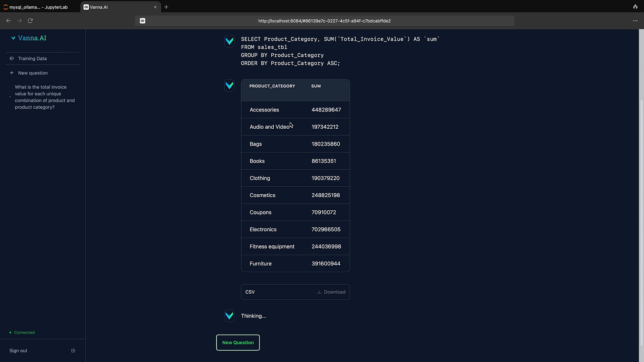
Task: Download the CSV results
Action: click(331, 292)
